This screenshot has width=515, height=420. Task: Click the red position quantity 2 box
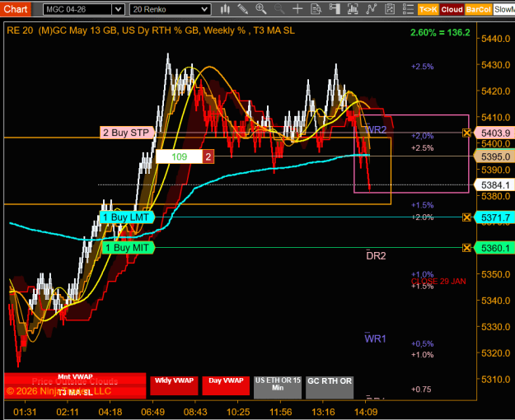(x=208, y=156)
